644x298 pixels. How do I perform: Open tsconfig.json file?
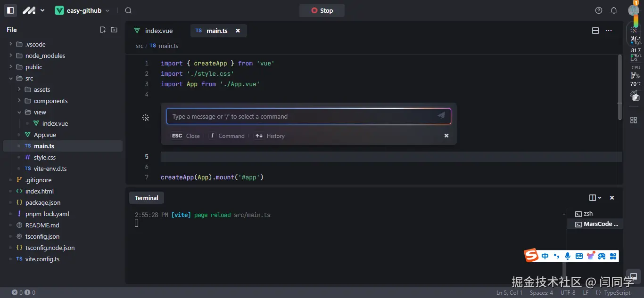(x=63, y=236)
